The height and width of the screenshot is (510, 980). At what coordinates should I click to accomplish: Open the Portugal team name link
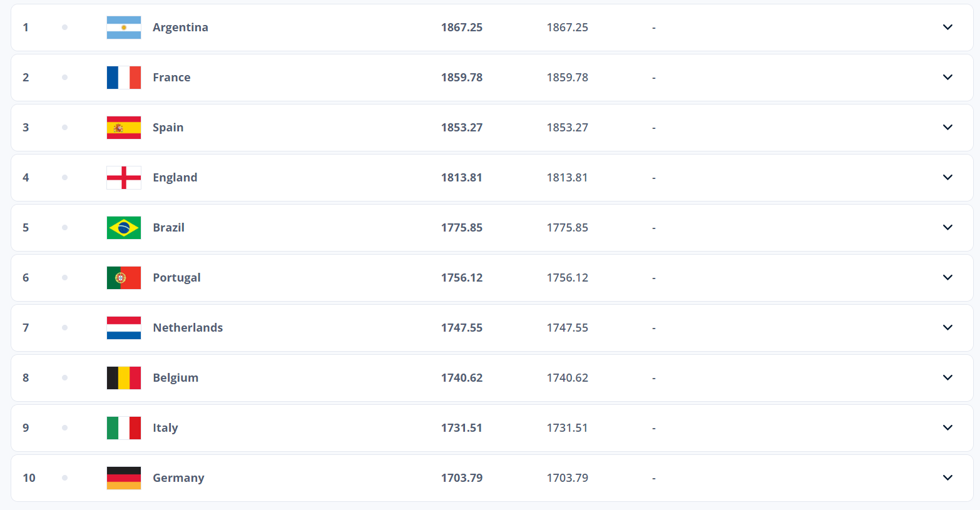point(176,278)
